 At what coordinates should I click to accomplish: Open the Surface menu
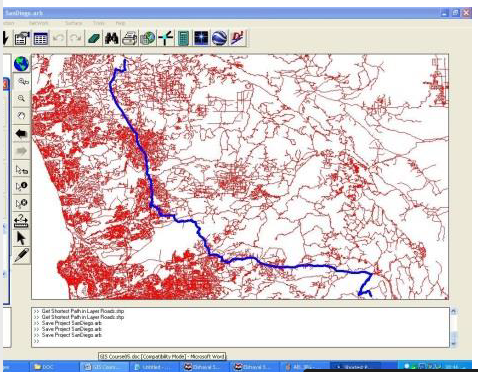coord(74,23)
